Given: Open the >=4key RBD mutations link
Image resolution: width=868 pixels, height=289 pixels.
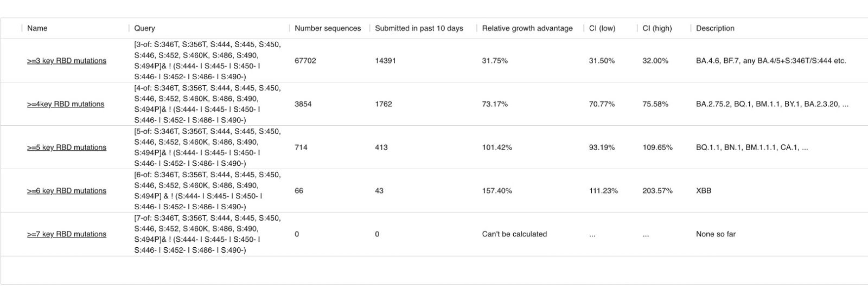Looking at the screenshot, I should [66, 104].
